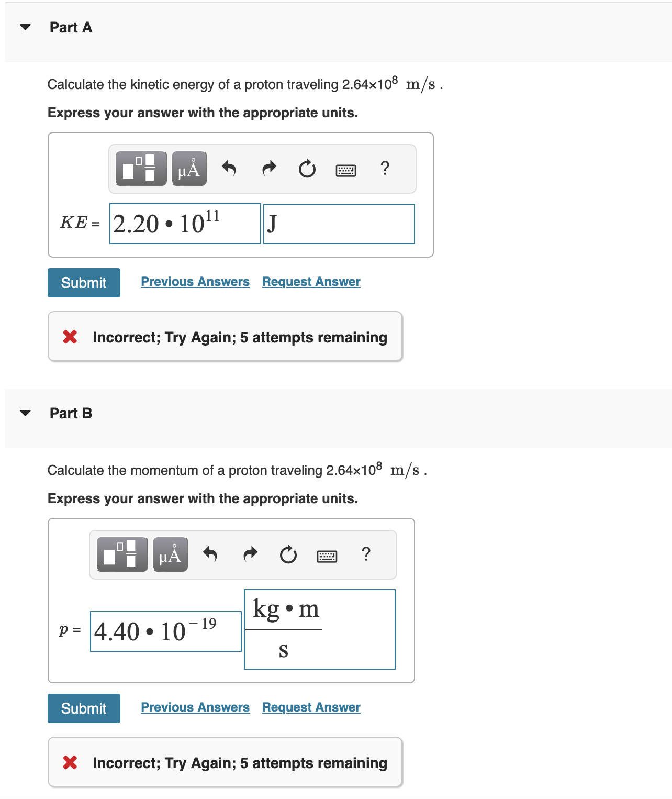This screenshot has height=799, width=672.
Task: Undo the last entry in Part B
Action: point(211,554)
